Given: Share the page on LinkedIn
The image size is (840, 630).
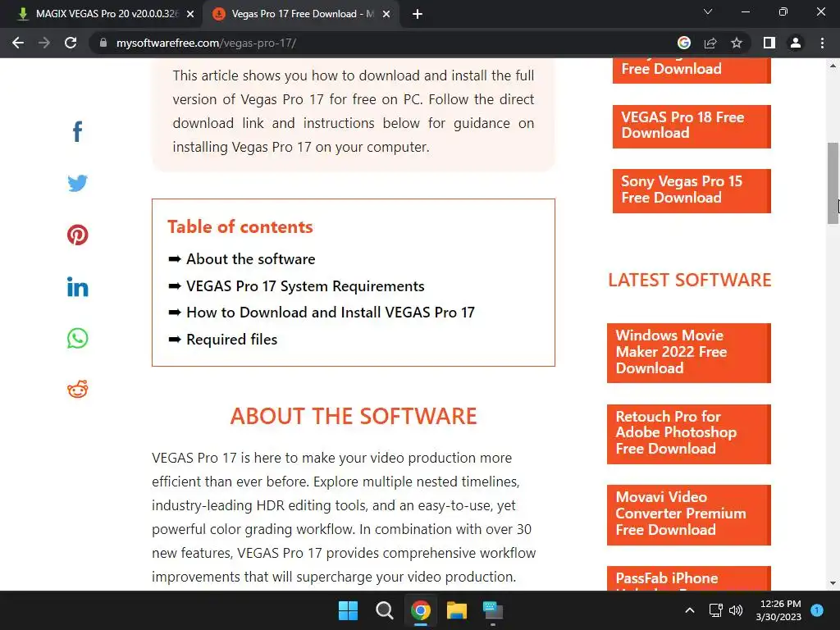Looking at the screenshot, I should (78, 287).
